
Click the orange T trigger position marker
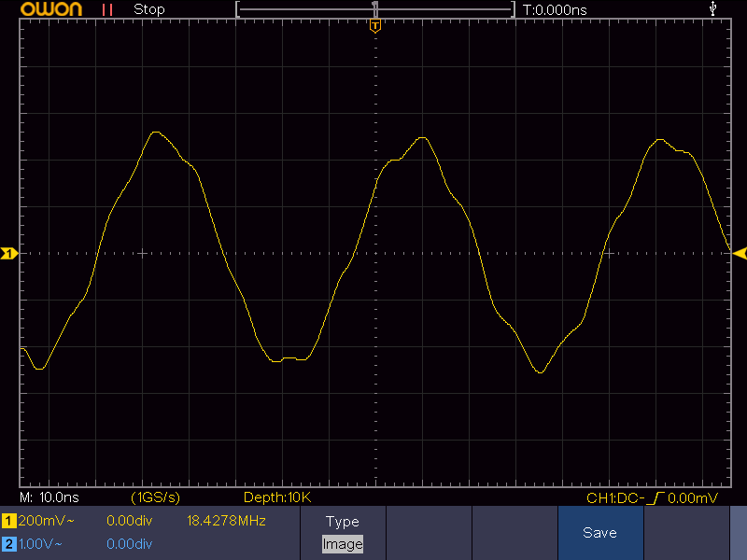tap(375, 26)
